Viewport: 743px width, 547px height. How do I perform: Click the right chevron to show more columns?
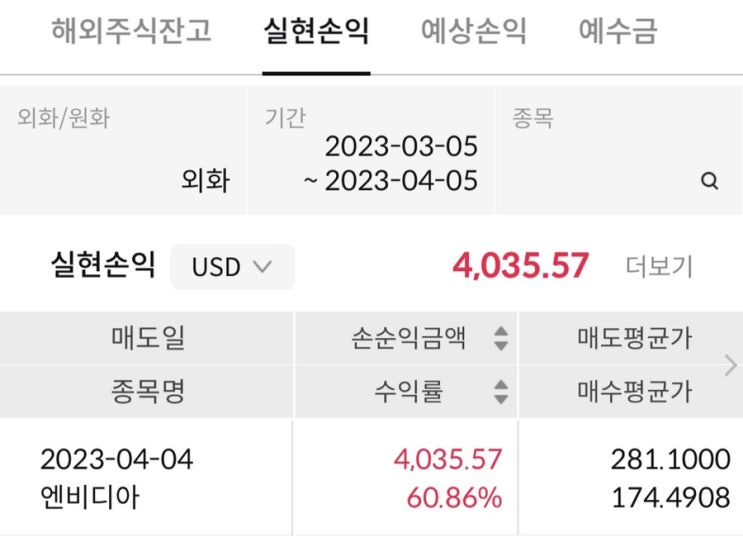[x=730, y=365]
